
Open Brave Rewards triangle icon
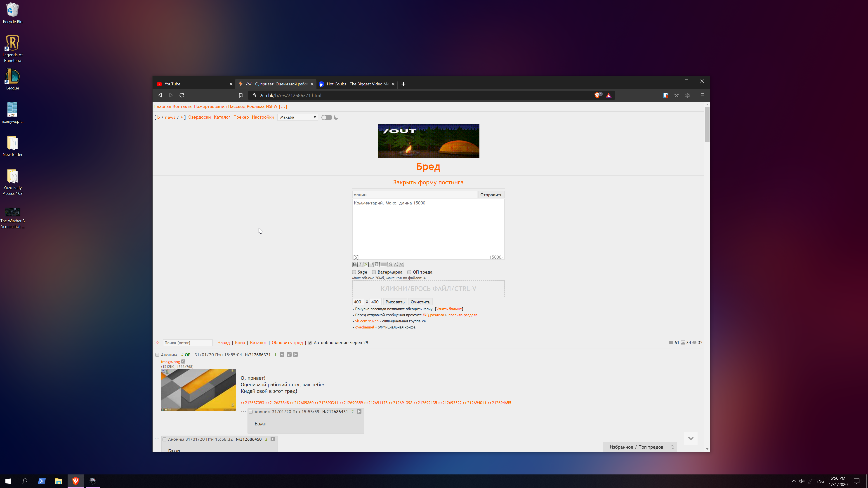pyautogui.click(x=609, y=95)
